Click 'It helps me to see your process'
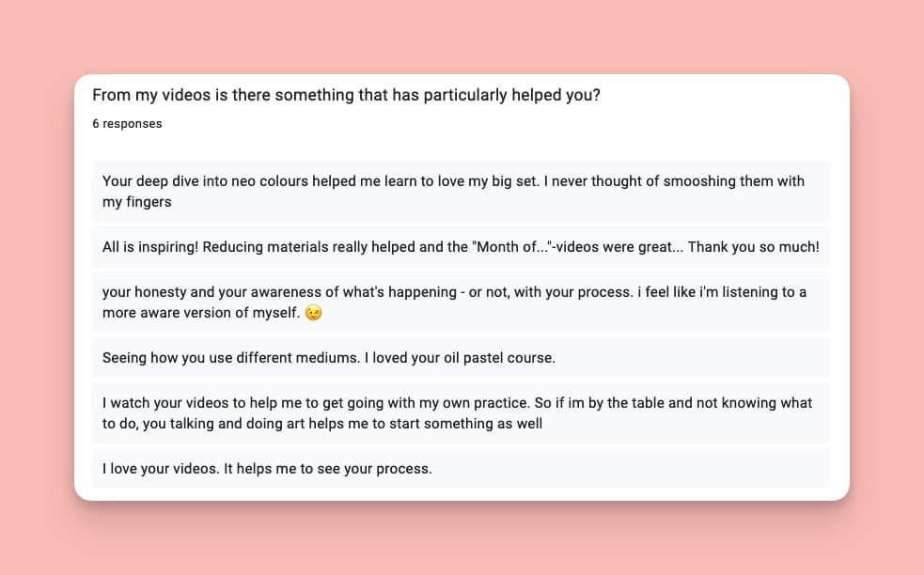Screen dimensions: 924x575 (x=328, y=469)
